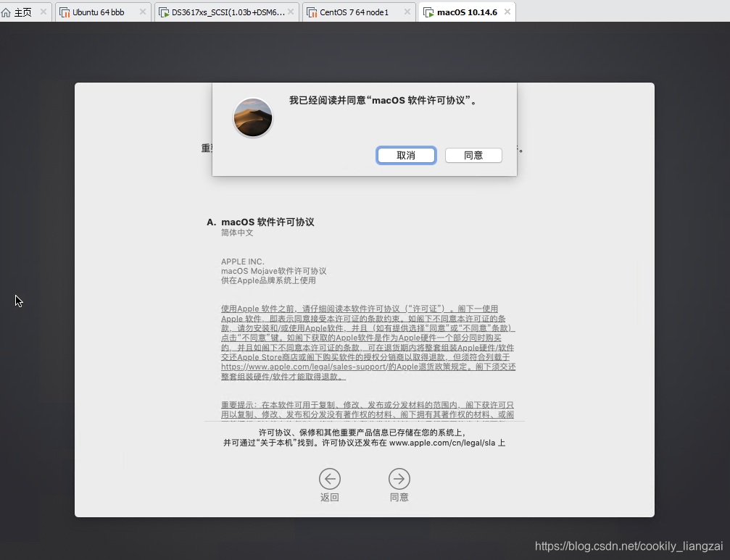
Task: Click the home icon on 主页 tab
Action: click(6, 12)
